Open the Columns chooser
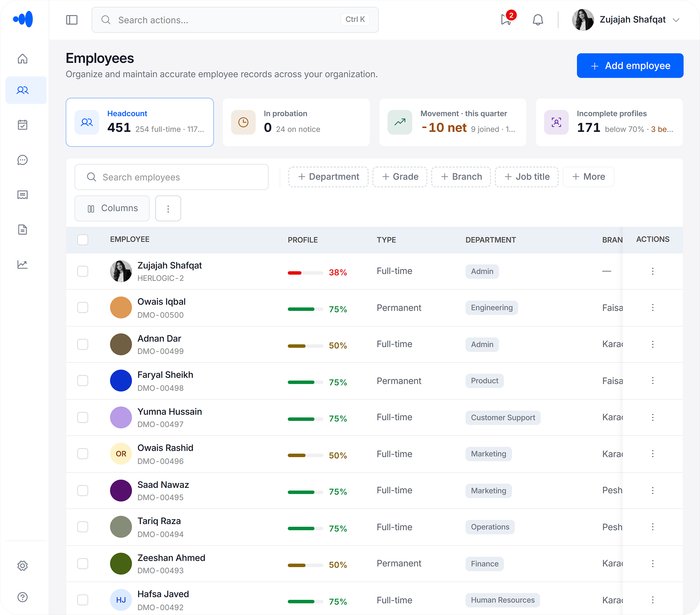Screen dimensions: 700x615 coord(112,209)
